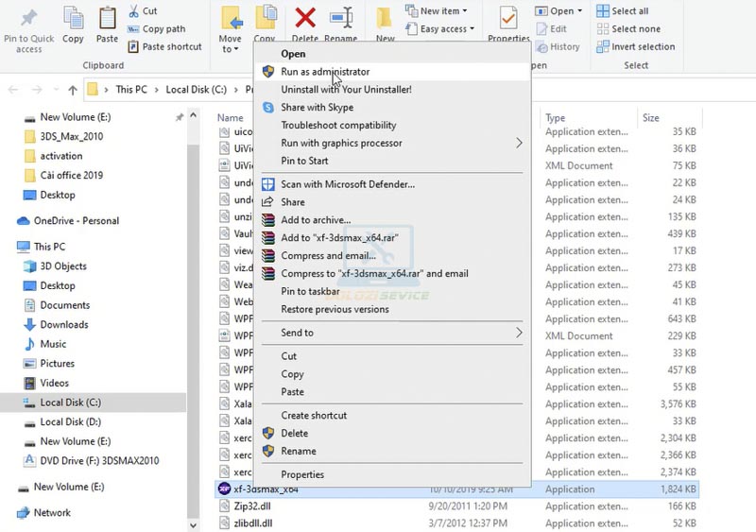
Task: Choose Restore previous versions
Action: (x=392, y=309)
